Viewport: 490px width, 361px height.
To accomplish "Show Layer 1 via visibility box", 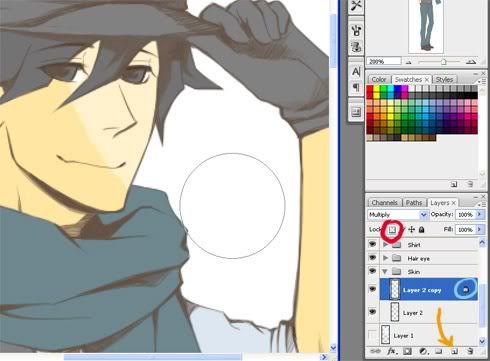I will tap(372, 334).
